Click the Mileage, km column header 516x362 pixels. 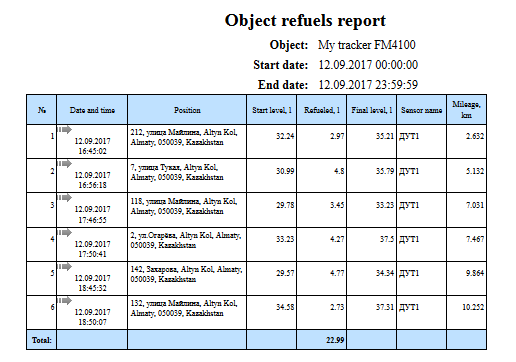click(x=466, y=110)
